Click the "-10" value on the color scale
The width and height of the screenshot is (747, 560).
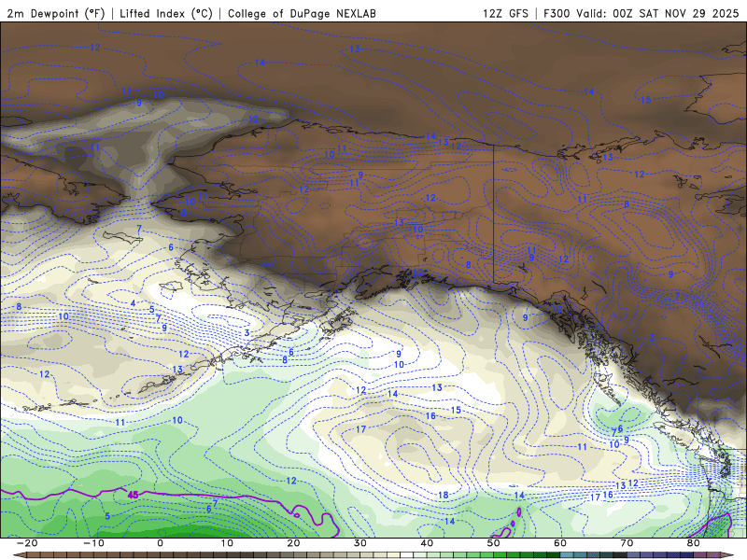(x=93, y=543)
